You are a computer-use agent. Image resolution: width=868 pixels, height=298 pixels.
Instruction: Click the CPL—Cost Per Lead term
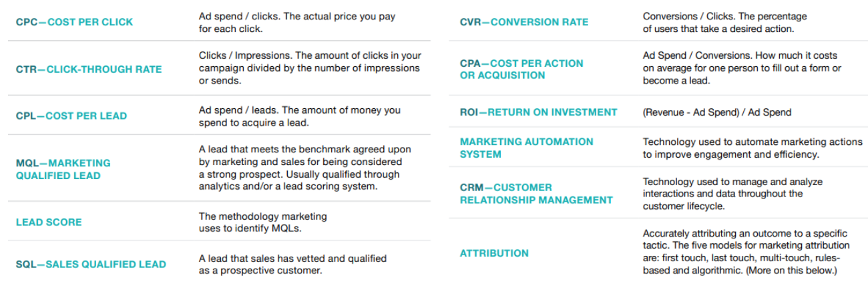[x=71, y=116]
